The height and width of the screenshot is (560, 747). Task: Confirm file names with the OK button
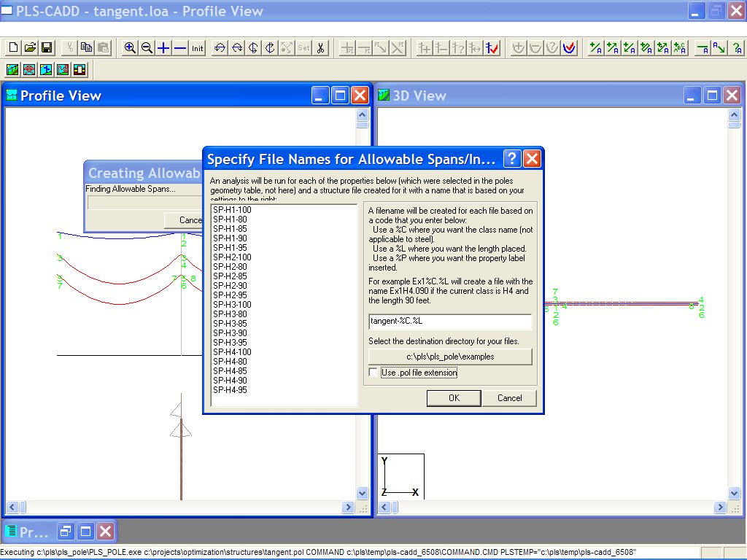[453, 398]
